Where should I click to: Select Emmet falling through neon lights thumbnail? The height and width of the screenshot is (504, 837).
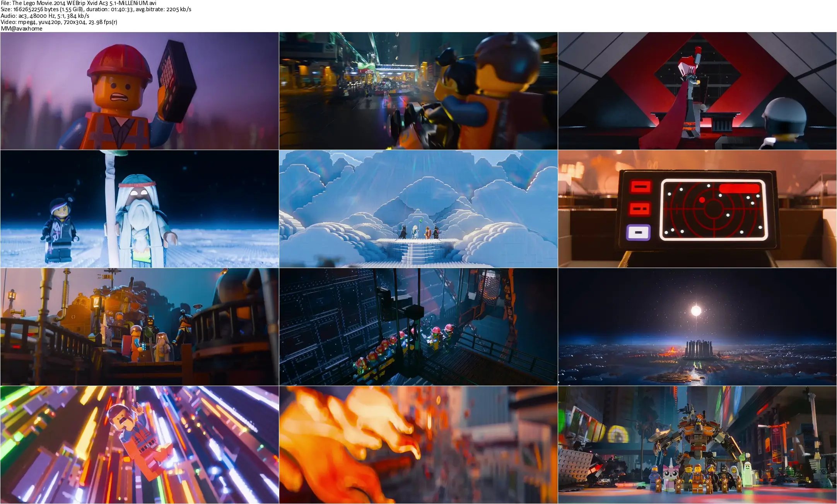pyautogui.click(x=139, y=445)
